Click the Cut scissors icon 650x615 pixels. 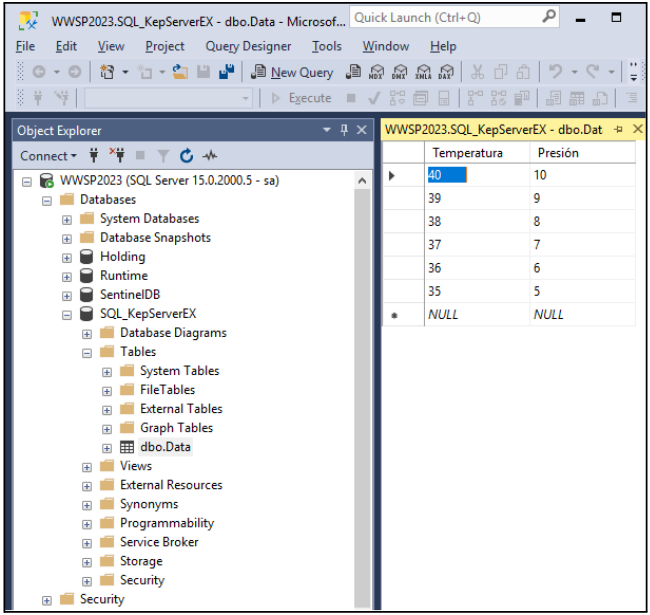point(477,72)
